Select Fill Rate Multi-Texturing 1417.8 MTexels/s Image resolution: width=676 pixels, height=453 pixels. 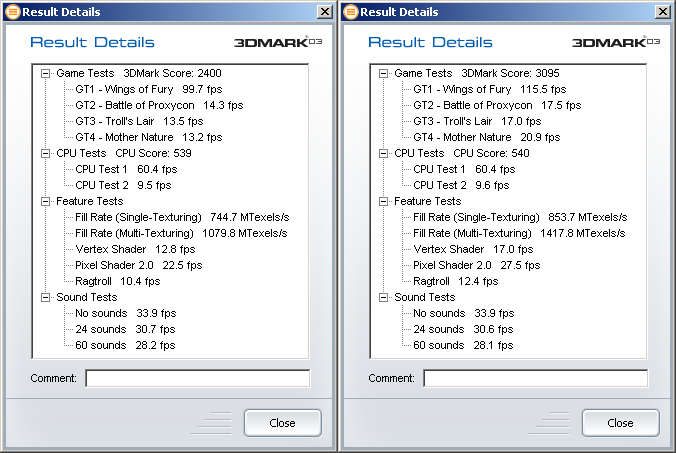coord(520,233)
